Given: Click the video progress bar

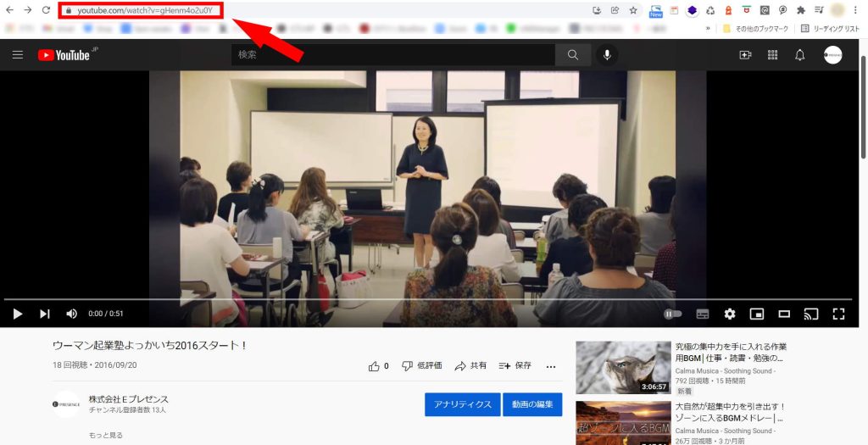Looking at the screenshot, I should coord(426,299).
